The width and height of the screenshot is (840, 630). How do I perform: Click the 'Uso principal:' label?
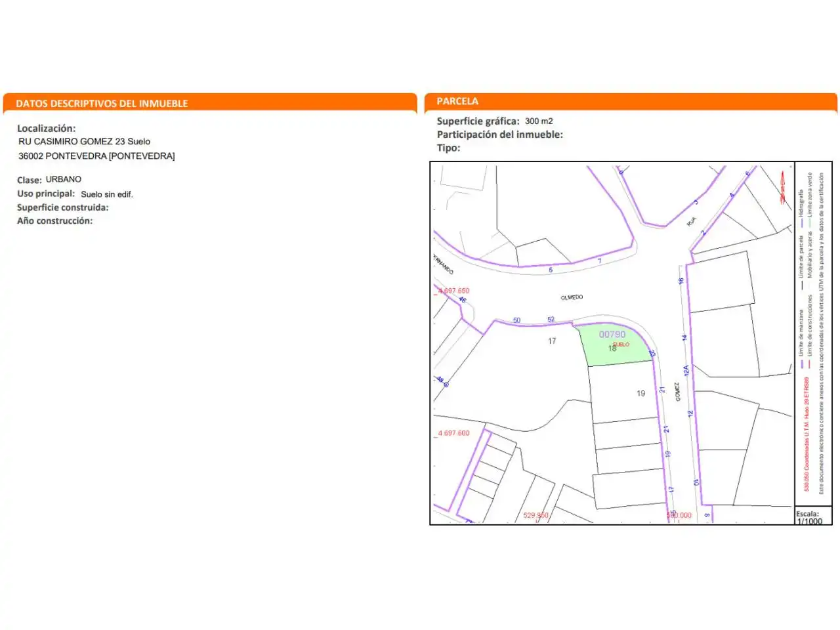46,194
